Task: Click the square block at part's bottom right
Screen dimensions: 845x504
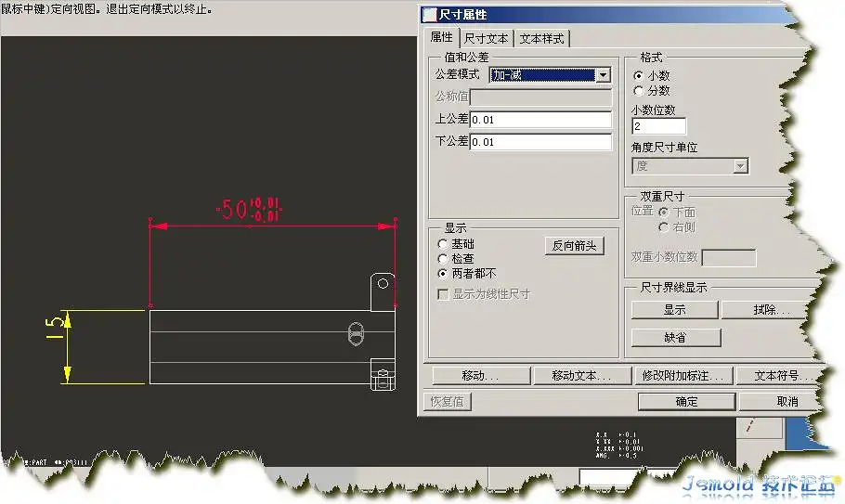Action: coord(382,374)
